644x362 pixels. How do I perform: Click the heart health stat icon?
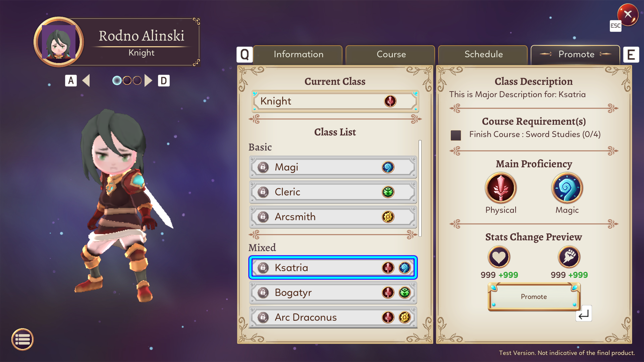[499, 257]
